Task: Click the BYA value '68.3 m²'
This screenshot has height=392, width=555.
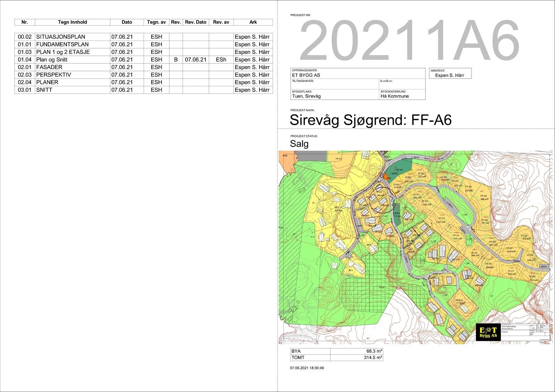Action: [x=374, y=351]
